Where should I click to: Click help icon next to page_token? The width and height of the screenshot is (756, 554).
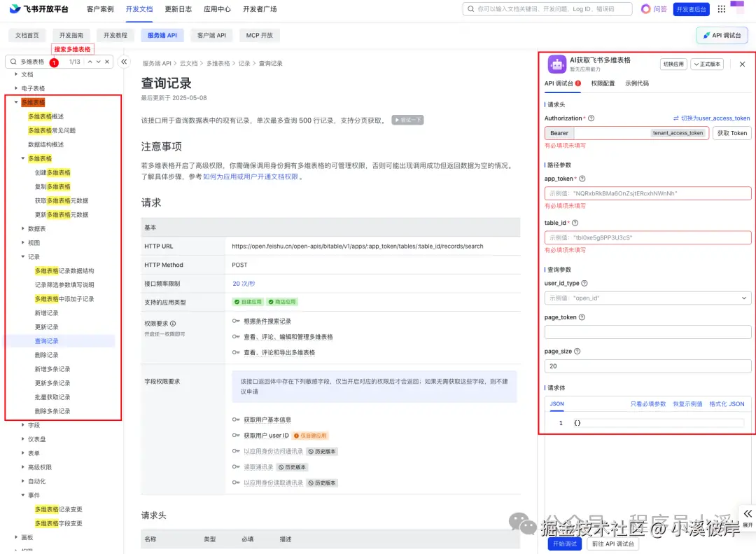click(582, 317)
